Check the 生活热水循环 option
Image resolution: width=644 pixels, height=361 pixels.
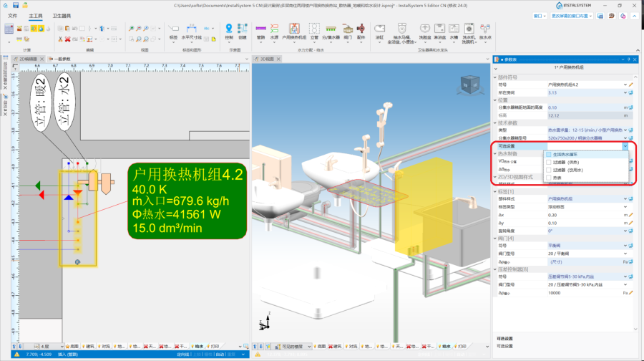click(549, 154)
